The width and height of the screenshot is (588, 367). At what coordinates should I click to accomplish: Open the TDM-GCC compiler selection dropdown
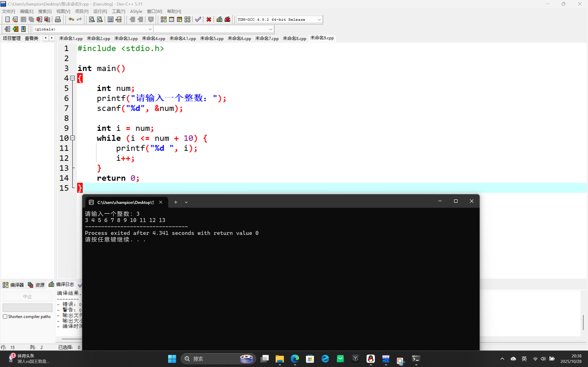[x=319, y=19]
